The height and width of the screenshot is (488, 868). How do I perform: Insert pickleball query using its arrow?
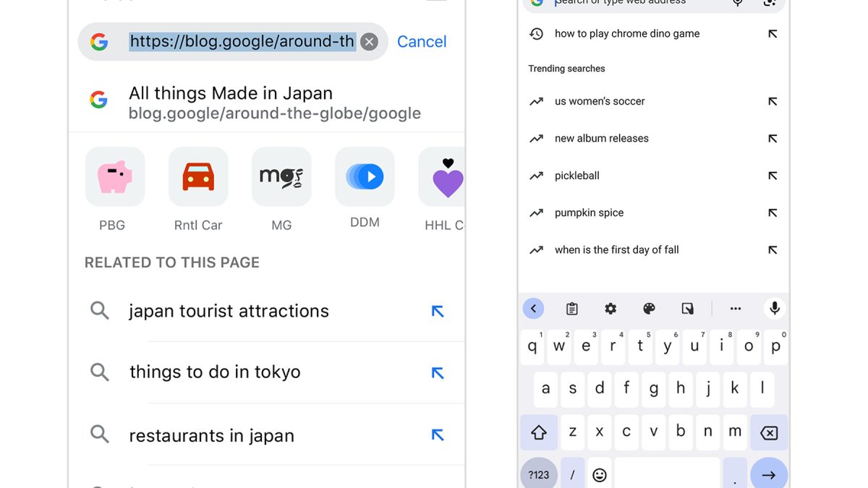coord(773,176)
